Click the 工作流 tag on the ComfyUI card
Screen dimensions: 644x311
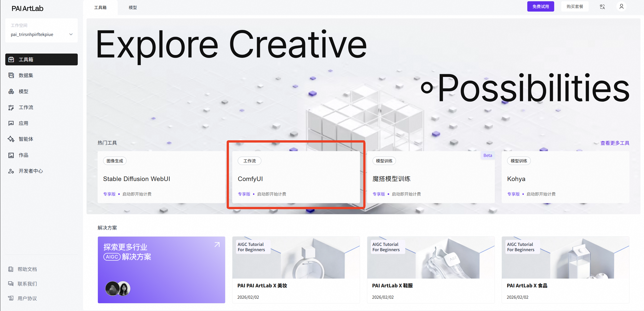point(250,161)
